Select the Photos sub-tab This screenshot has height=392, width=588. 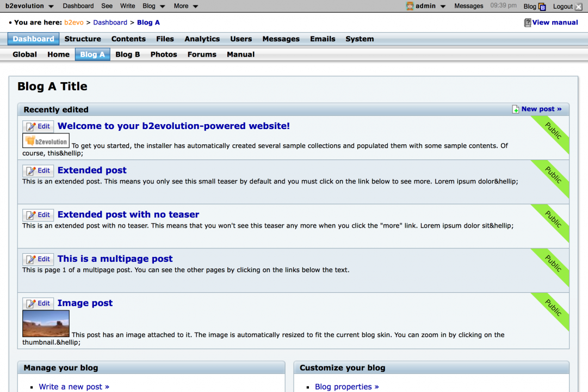pos(164,54)
